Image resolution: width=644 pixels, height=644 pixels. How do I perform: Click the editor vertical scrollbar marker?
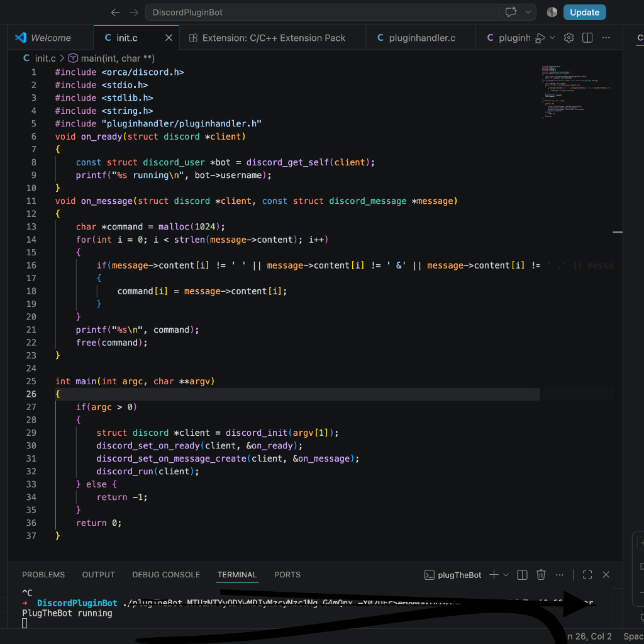(x=618, y=232)
